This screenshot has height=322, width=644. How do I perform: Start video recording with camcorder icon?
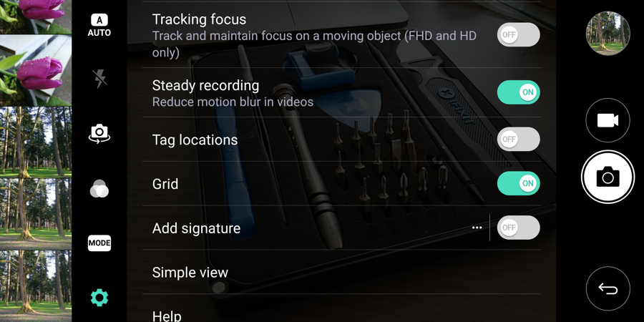point(608,120)
